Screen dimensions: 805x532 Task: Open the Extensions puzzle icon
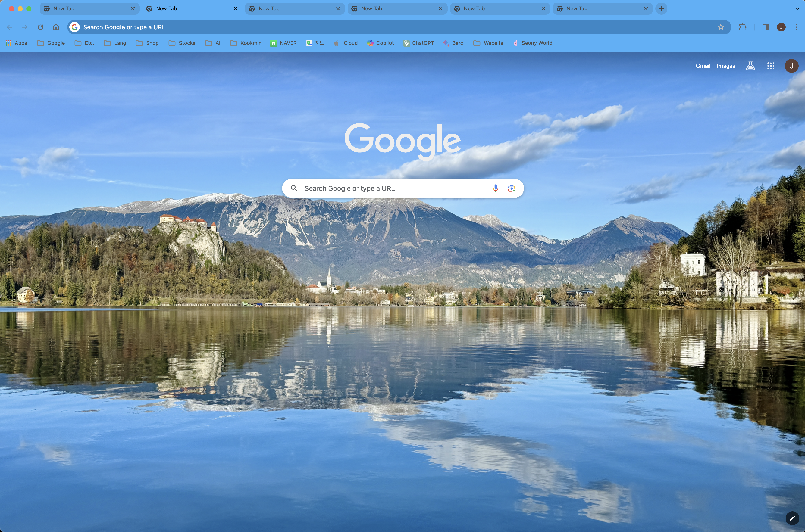(x=742, y=27)
